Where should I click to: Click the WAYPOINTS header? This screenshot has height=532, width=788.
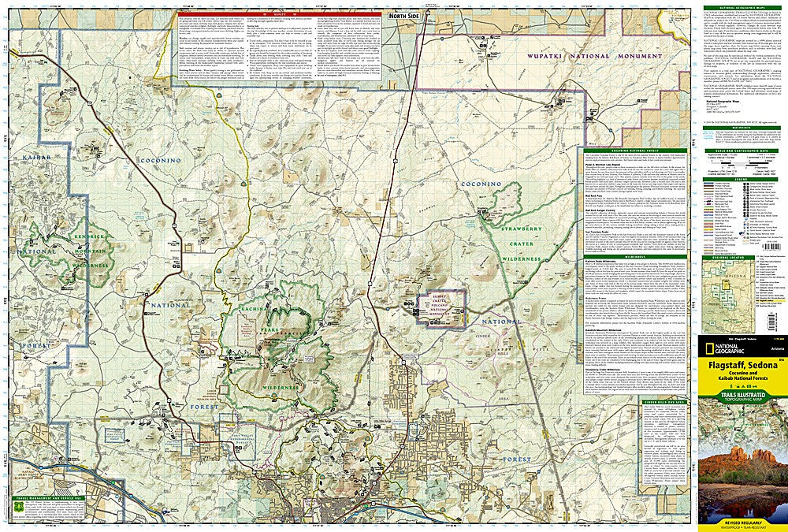[743, 128]
